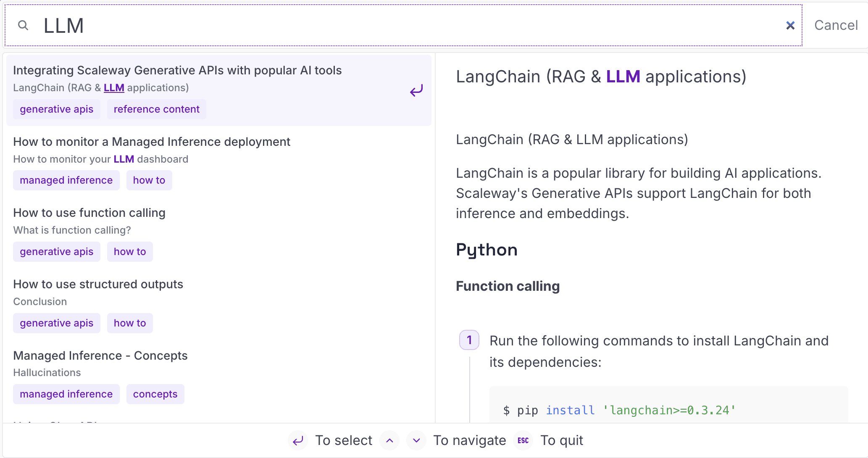Screen dimensions: 868x458
Task: Click the managed inference tag under monitor result
Action: click(66, 180)
